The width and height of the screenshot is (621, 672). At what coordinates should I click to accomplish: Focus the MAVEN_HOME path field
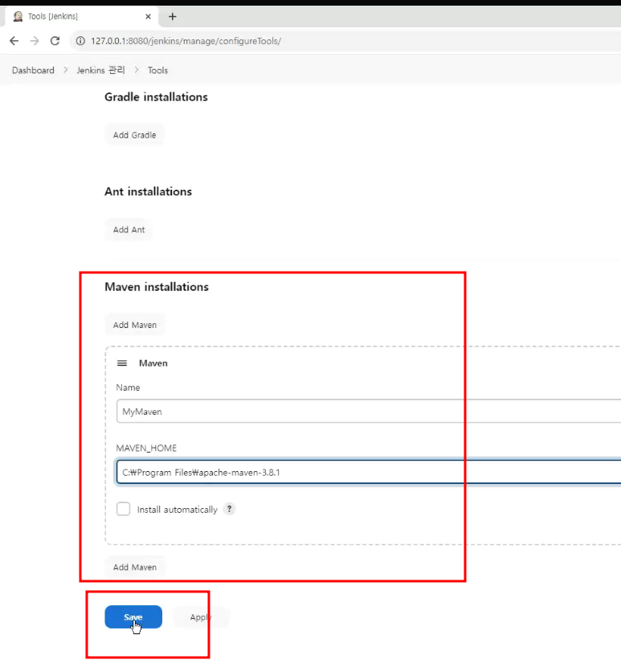(369, 473)
